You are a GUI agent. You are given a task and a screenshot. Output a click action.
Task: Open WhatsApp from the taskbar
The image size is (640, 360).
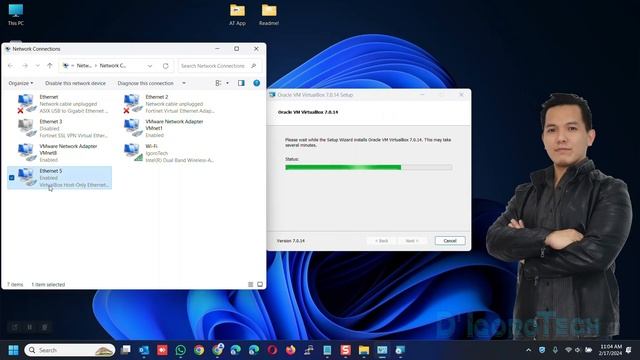tap(180, 350)
